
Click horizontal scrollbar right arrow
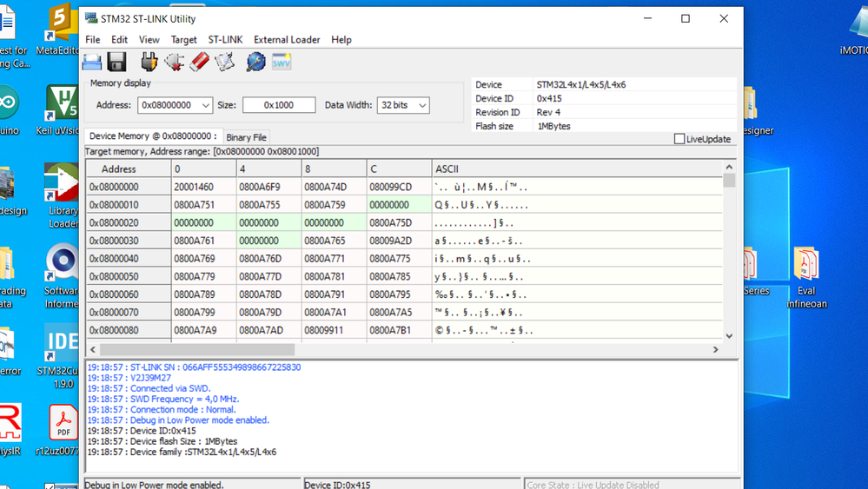click(x=716, y=350)
